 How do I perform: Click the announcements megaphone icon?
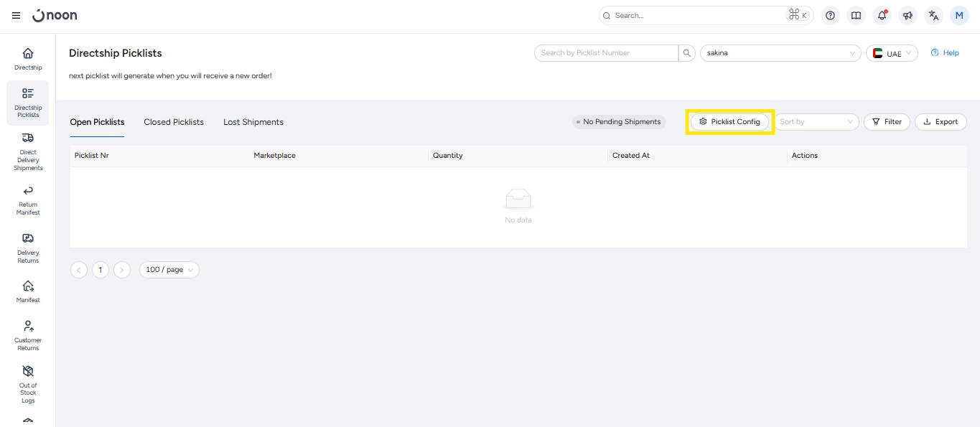(907, 15)
